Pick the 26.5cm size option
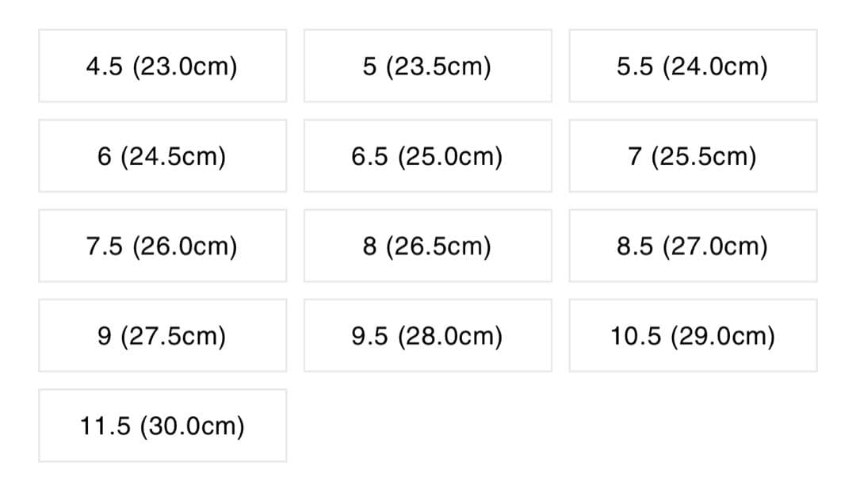This screenshot has height=504, width=856. 427,246
